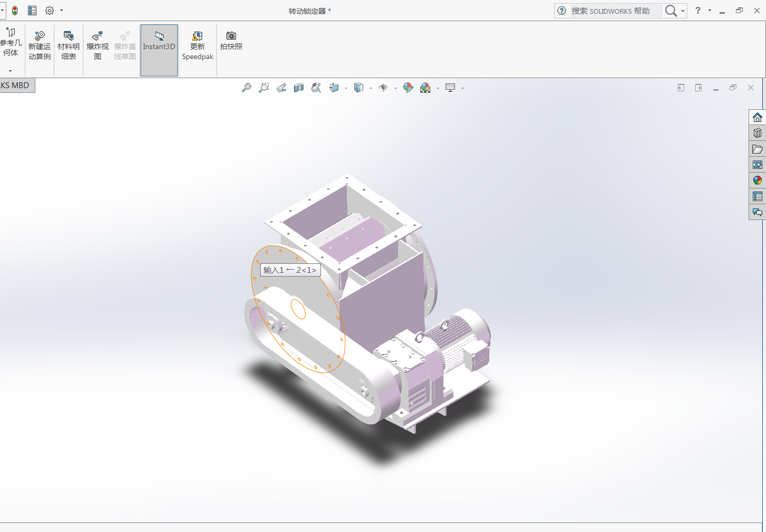Expand the search type dropdown arrow

[x=683, y=11]
